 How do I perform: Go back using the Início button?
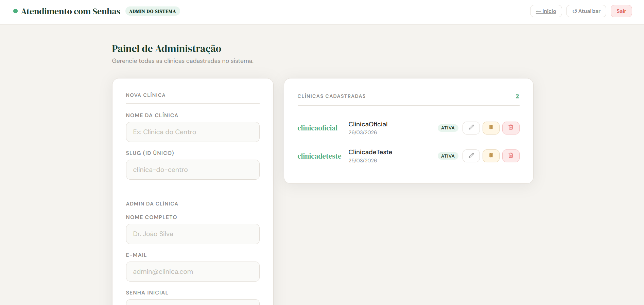pos(546,11)
